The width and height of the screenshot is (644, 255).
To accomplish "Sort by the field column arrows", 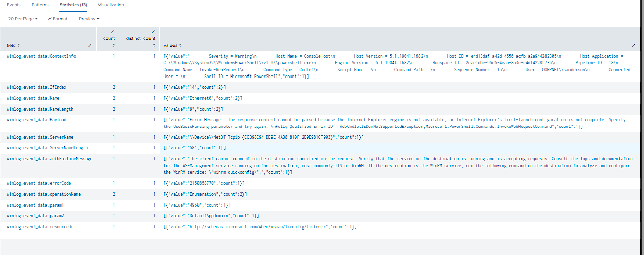I will tap(19, 45).
